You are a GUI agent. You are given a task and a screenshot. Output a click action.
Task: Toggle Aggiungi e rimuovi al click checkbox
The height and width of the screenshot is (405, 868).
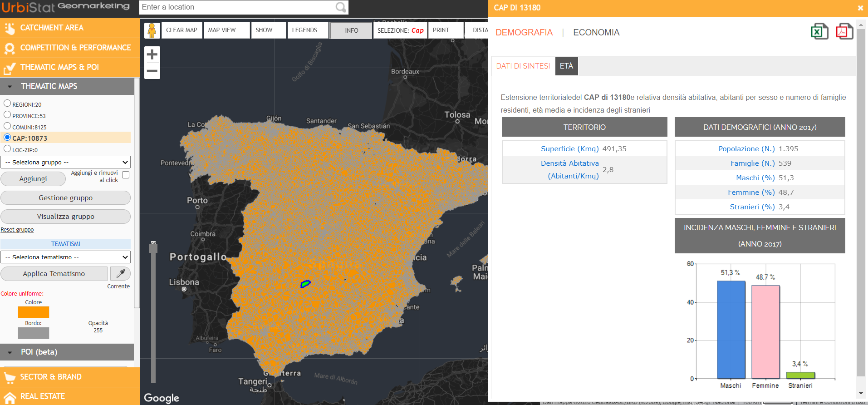[126, 175]
